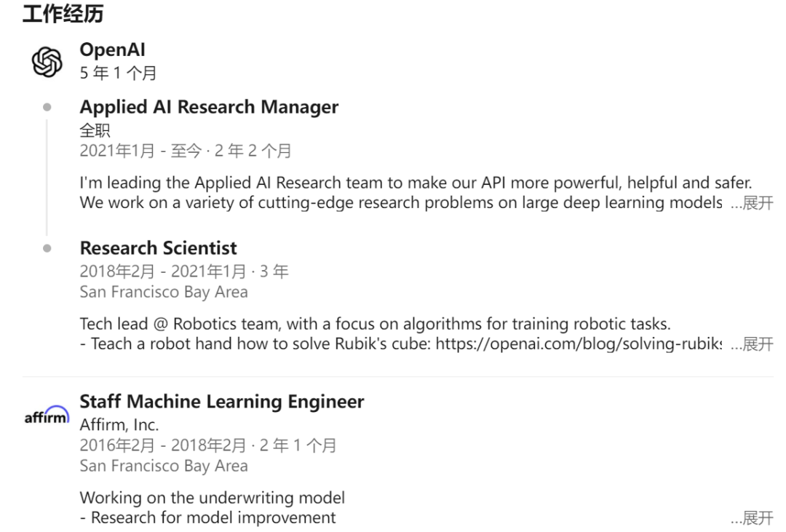Click the 工作经历 section heading
Image resolution: width=786 pixels, height=532 pixels.
(x=63, y=14)
